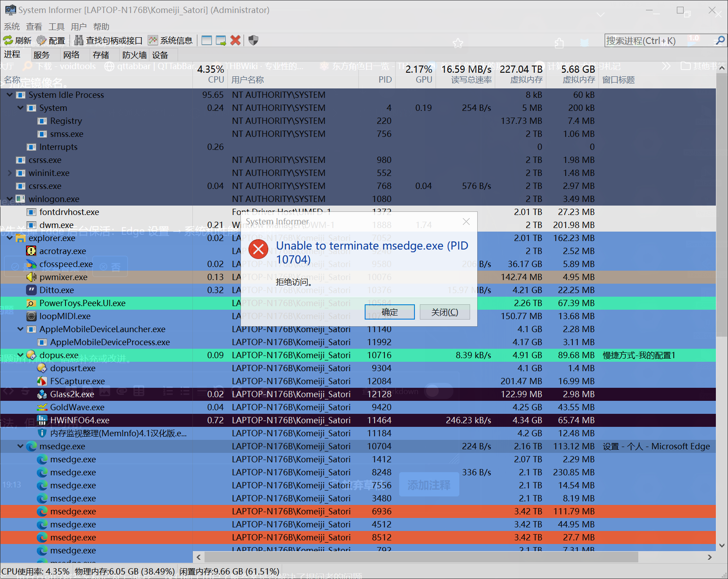Close the System Informer error dialog

tap(466, 221)
